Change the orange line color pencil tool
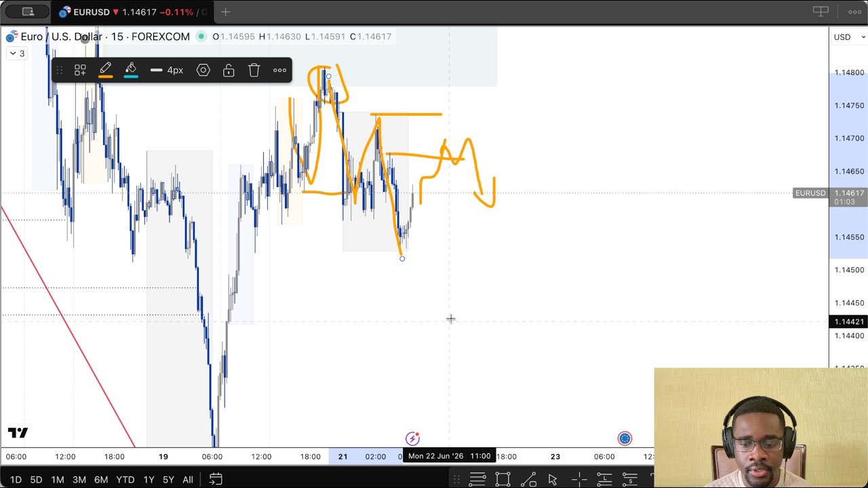Screen dimensions: 868x488 (106, 70)
